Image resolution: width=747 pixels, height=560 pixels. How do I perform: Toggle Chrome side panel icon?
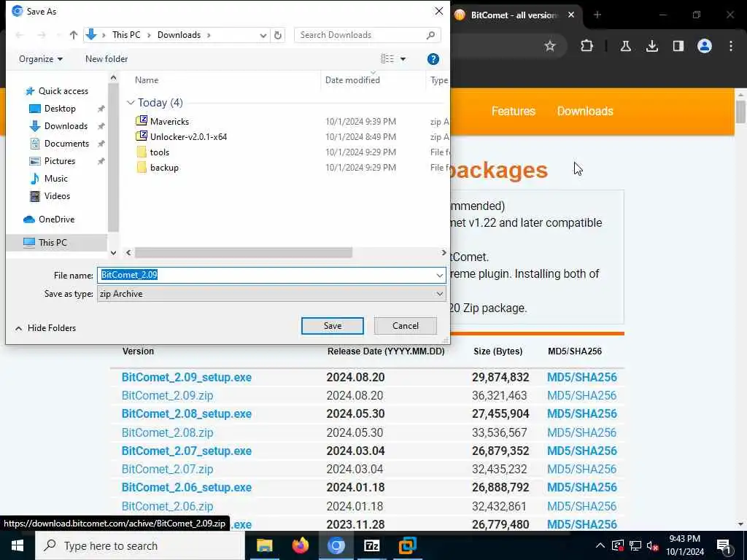(678, 46)
